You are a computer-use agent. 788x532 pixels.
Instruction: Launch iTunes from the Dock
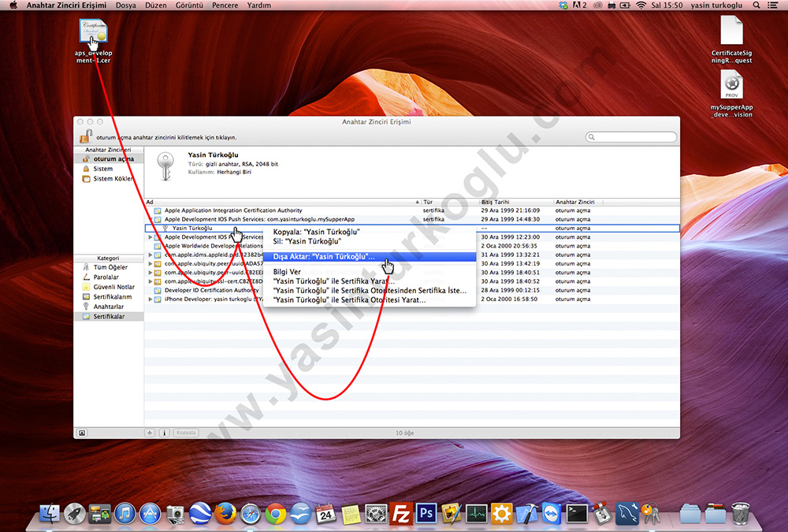point(125,513)
